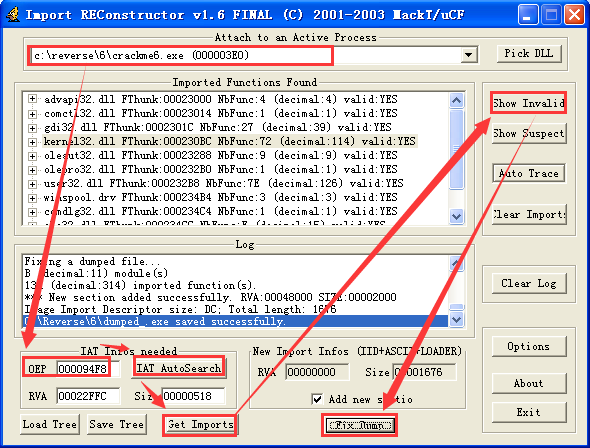590x448 pixels.
Task: Click the imported functions list scroll-down arrow
Action: [x=456, y=216]
